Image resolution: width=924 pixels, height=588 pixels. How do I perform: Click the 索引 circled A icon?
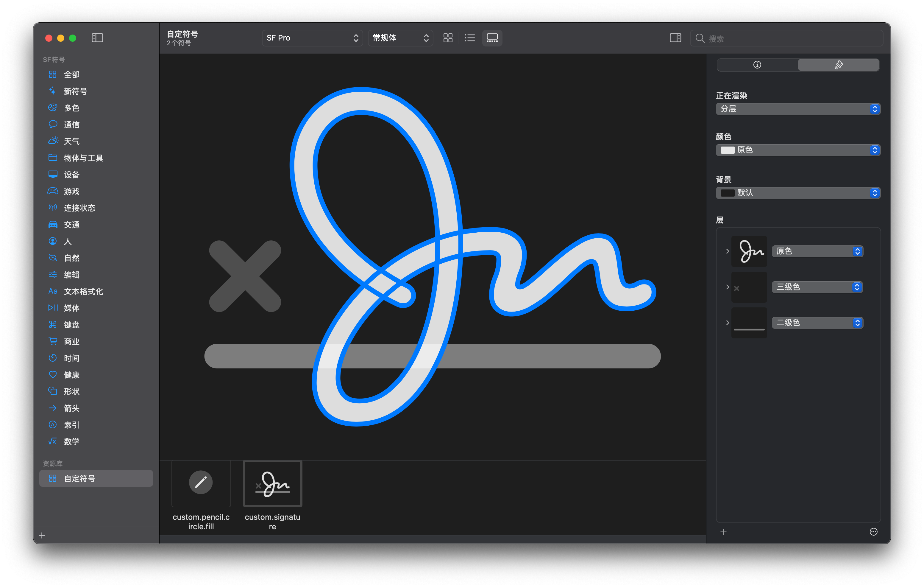(x=53, y=424)
